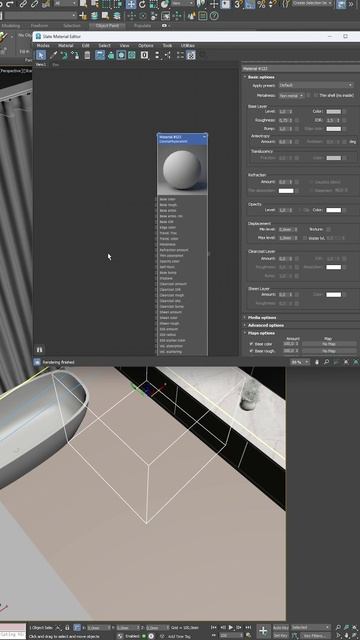Switch to the View1 tab
This screenshot has width=360, height=640.
click(41, 64)
